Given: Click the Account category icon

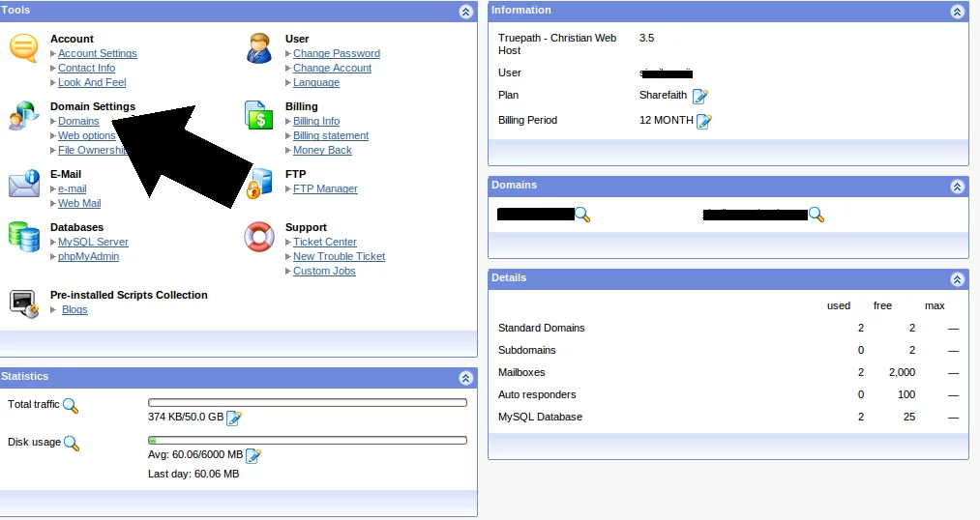Looking at the screenshot, I should pyautogui.click(x=23, y=48).
